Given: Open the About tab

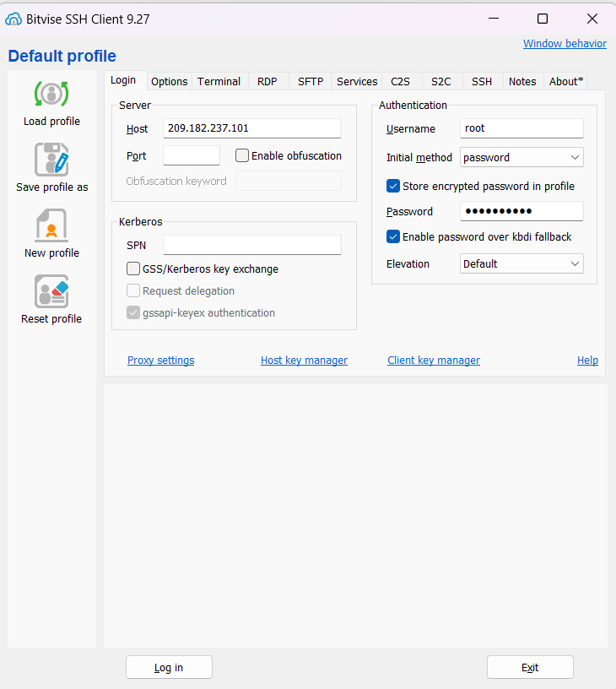Looking at the screenshot, I should 566,81.
